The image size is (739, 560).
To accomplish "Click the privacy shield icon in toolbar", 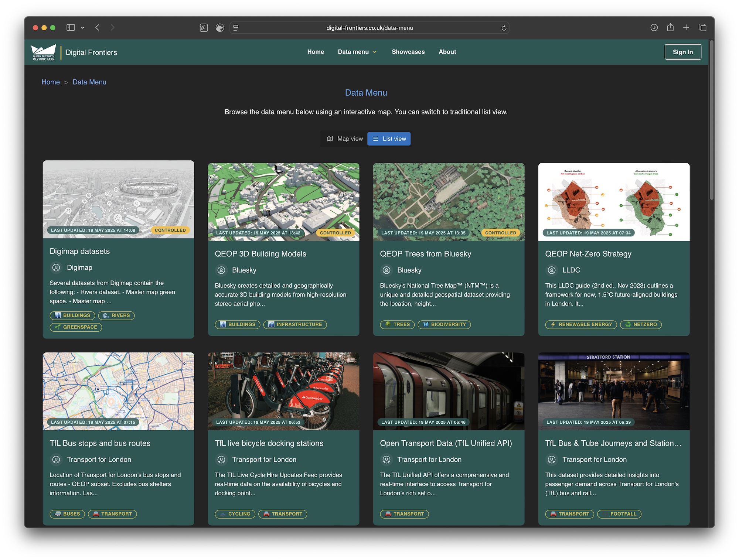I will [x=220, y=28].
